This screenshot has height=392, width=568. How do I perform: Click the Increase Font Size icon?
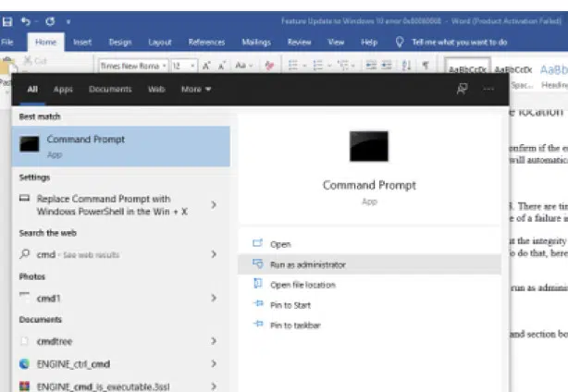point(206,66)
